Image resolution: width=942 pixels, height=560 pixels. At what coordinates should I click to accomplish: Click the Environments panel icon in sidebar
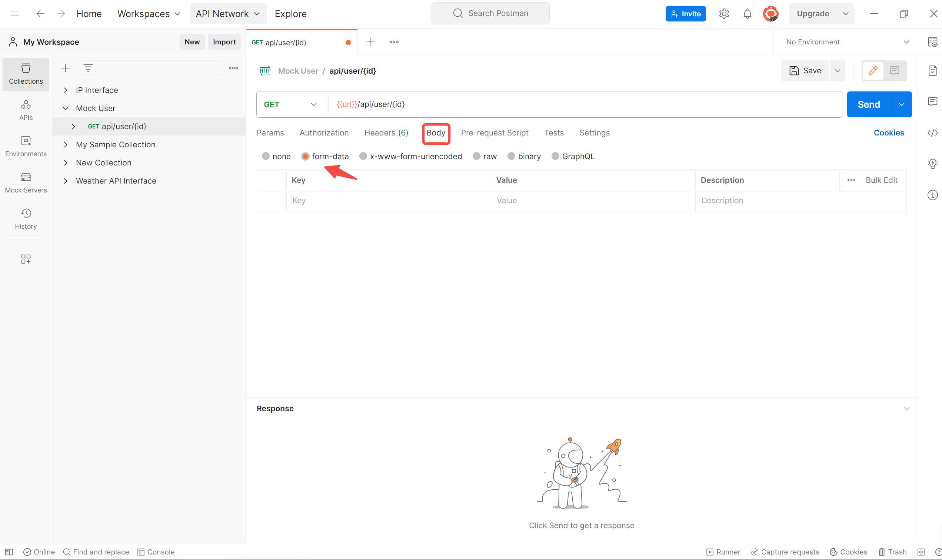[x=25, y=146]
